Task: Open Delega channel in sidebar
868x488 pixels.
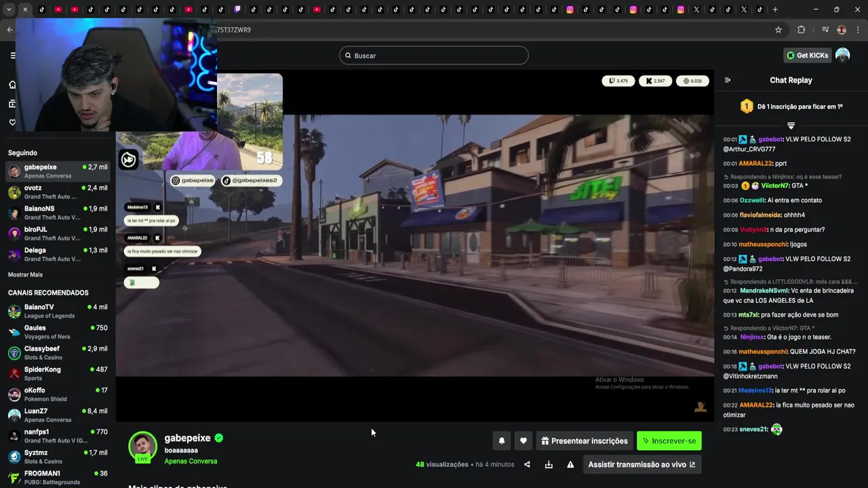Action: [x=58, y=254]
